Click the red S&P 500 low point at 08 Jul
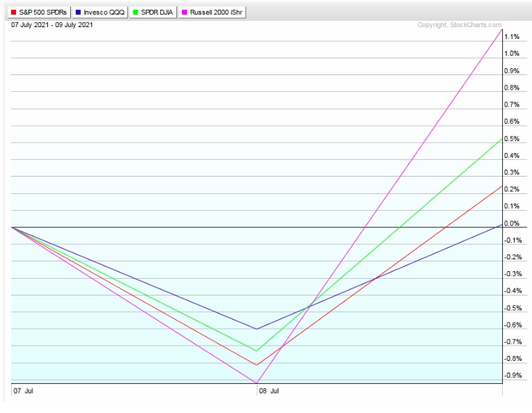The height and width of the screenshot is (413, 532). point(256,365)
